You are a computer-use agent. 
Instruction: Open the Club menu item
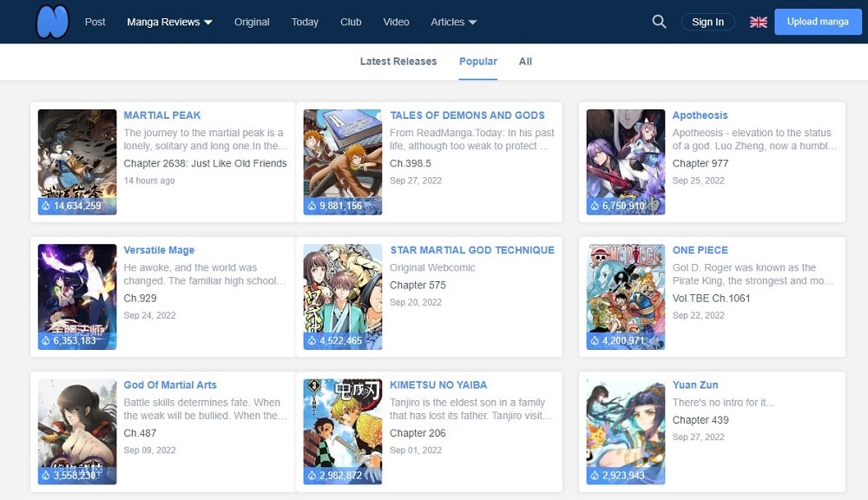pyautogui.click(x=351, y=23)
